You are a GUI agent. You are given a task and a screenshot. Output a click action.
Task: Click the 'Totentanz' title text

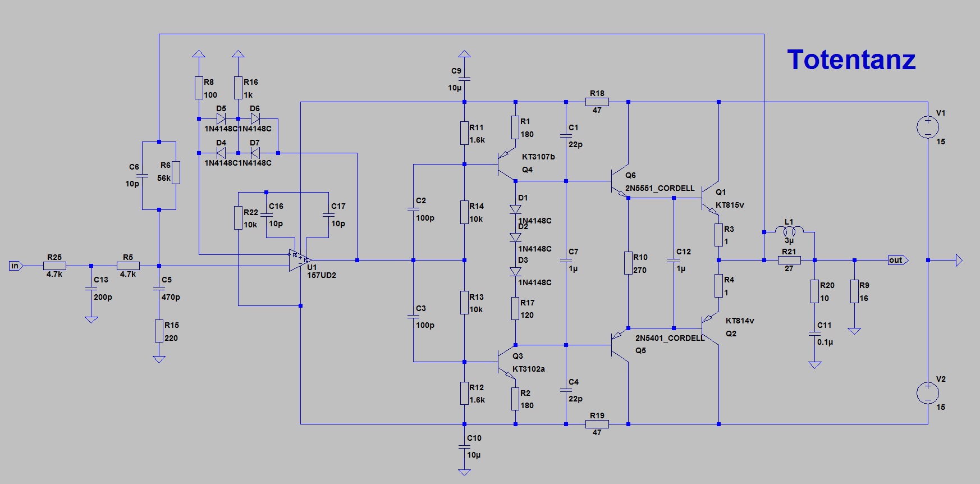(x=851, y=60)
